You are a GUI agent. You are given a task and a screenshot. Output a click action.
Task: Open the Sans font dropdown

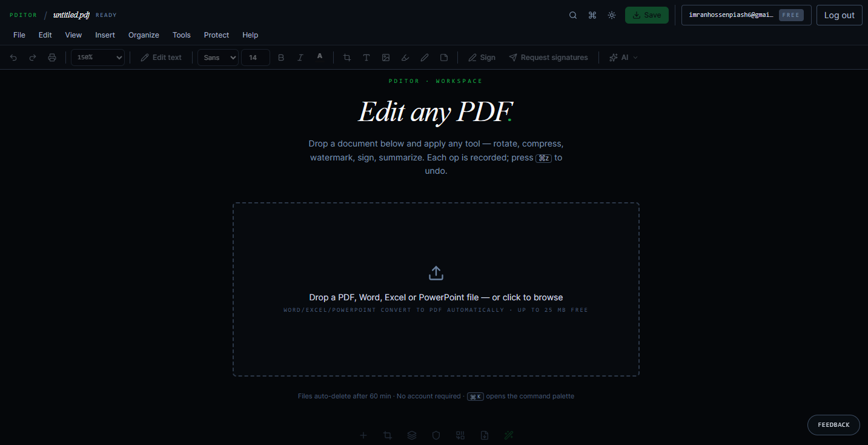(218, 58)
